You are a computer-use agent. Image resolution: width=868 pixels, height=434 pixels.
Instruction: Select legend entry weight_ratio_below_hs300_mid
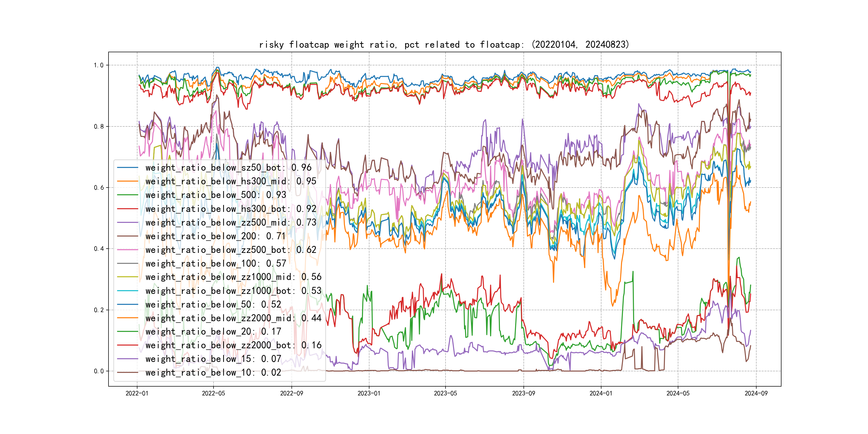(x=230, y=181)
